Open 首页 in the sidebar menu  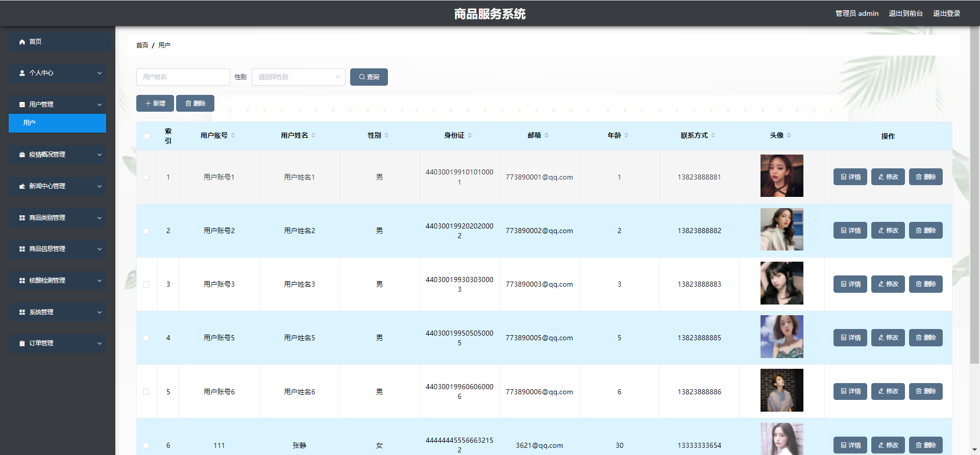coord(60,42)
